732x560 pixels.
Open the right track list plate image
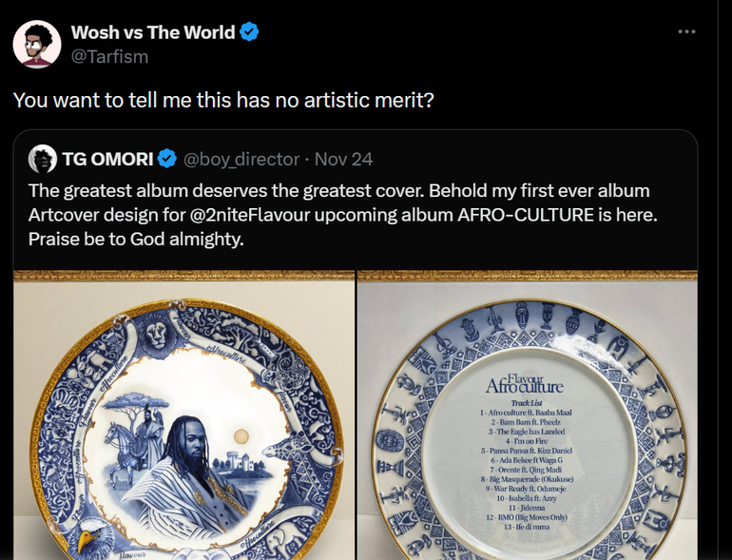tap(527, 418)
